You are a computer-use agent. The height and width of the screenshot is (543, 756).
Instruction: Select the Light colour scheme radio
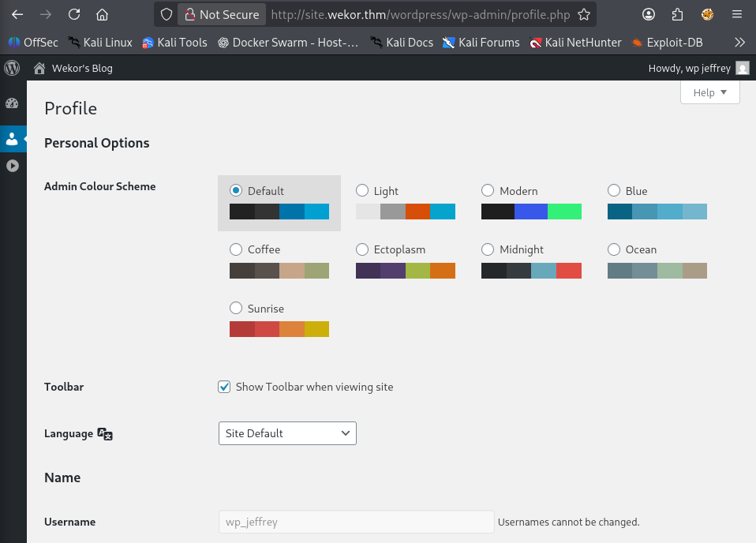[x=362, y=190]
